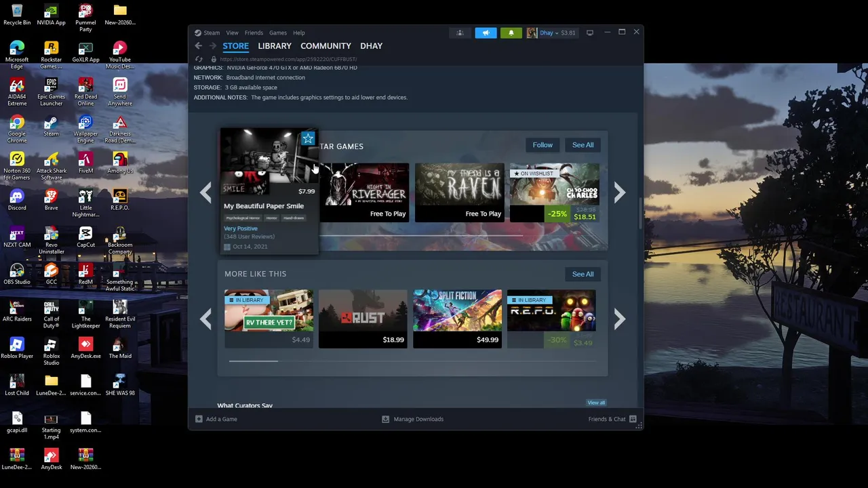Open the Steam friends group icon

tap(460, 33)
